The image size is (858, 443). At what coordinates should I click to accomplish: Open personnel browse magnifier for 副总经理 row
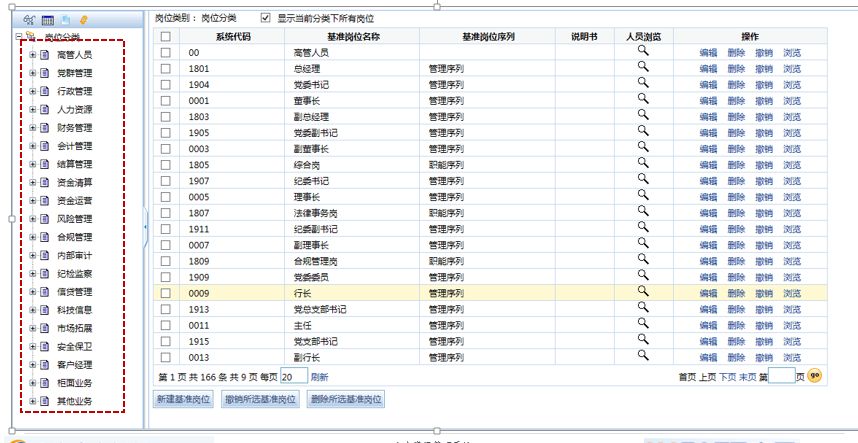(643, 115)
